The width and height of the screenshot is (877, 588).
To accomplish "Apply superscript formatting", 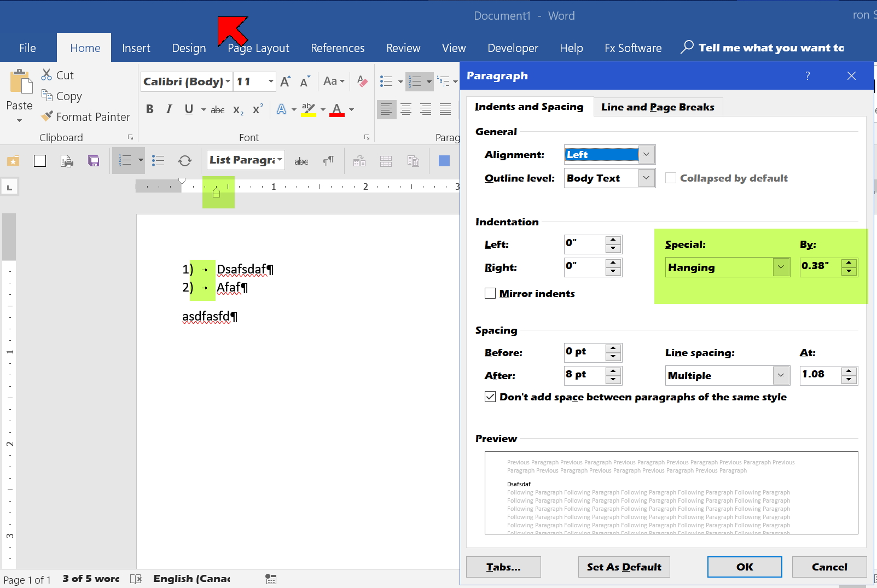I will [x=257, y=109].
